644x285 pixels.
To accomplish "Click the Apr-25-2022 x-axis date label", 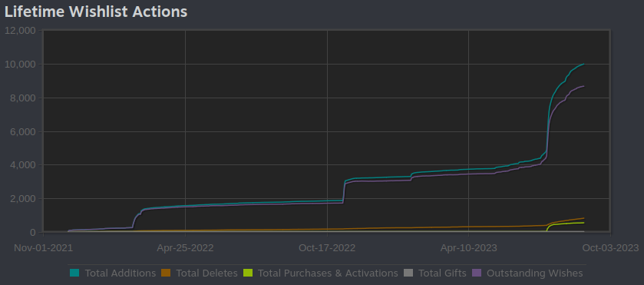I will [x=185, y=248].
